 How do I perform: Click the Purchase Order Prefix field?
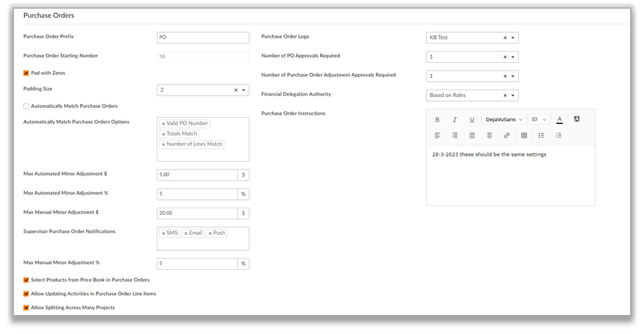(x=203, y=37)
